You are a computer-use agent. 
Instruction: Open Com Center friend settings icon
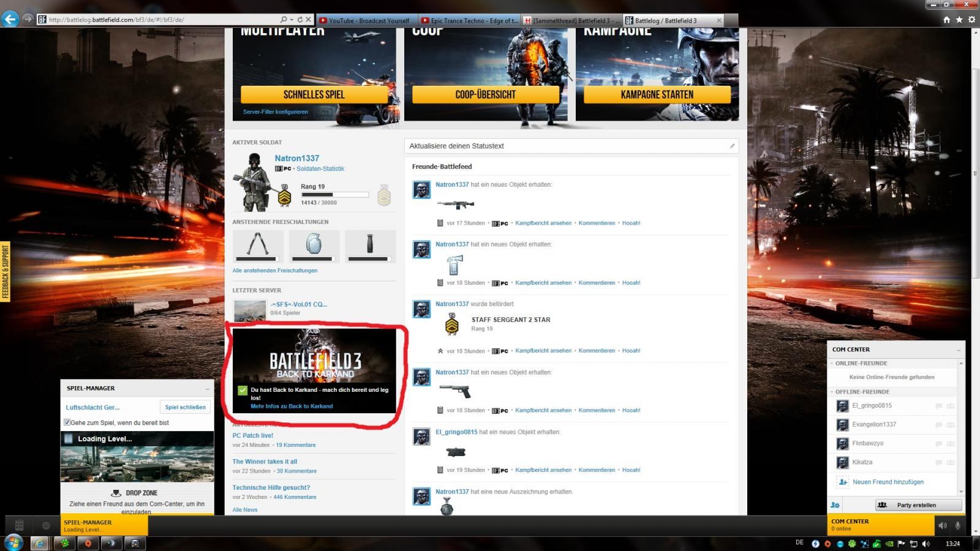(835, 505)
